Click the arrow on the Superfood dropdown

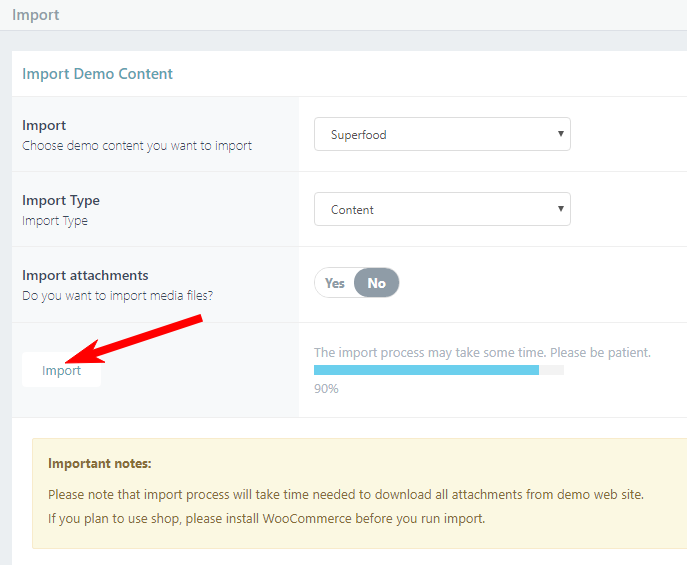pyautogui.click(x=560, y=134)
